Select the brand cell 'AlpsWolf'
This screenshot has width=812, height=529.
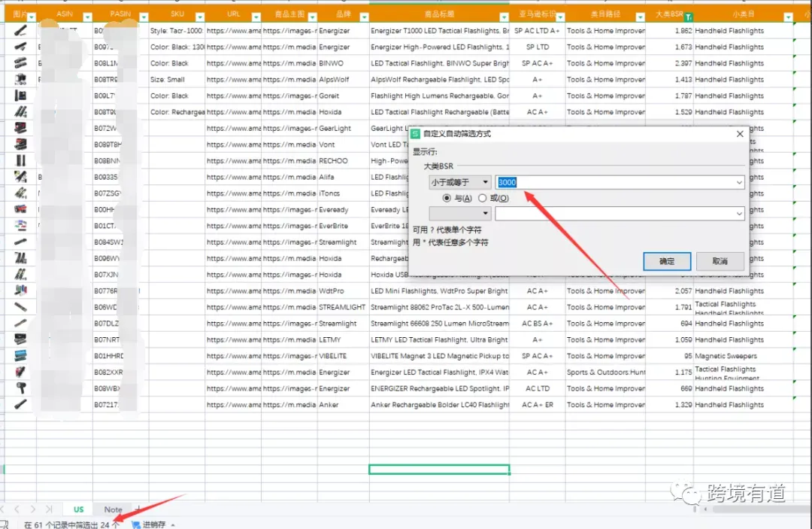(343, 79)
